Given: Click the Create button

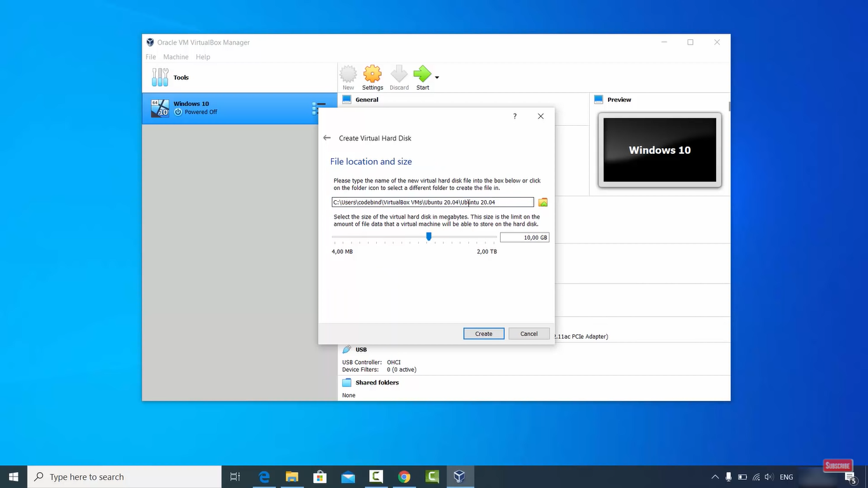Looking at the screenshot, I should point(484,334).
